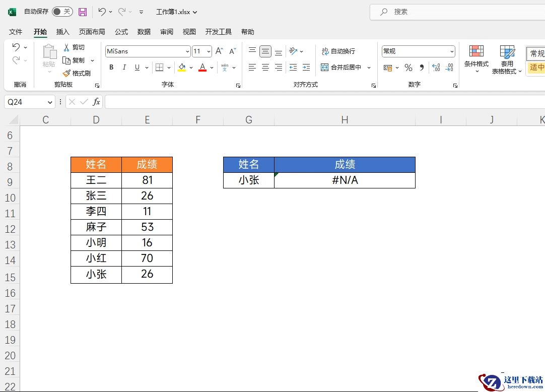Apply yellow fill color bucket
This screenshot has height=392, width=545.
182,67
